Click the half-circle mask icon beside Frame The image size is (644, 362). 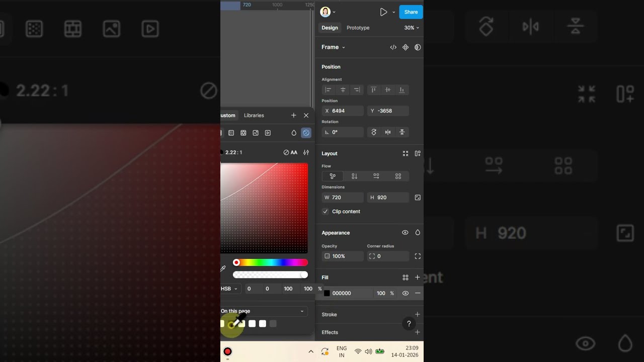(x=418, y=47)
